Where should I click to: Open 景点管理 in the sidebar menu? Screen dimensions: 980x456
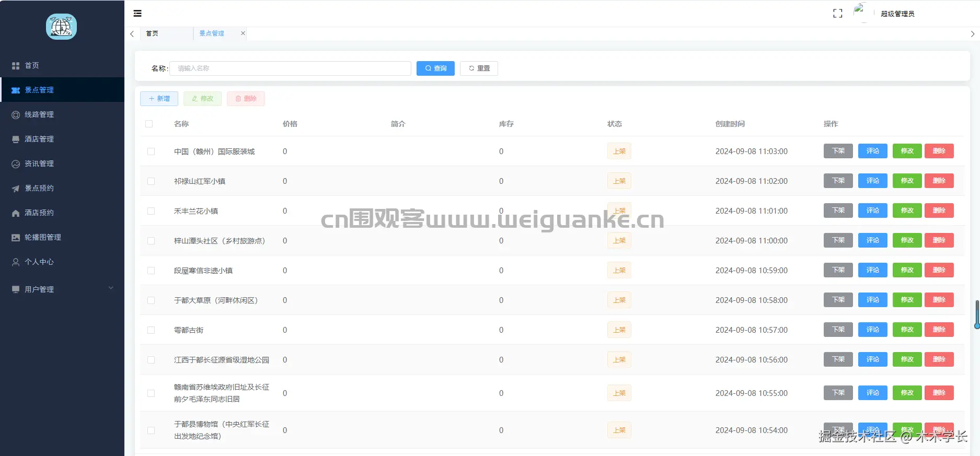[62, 90]
